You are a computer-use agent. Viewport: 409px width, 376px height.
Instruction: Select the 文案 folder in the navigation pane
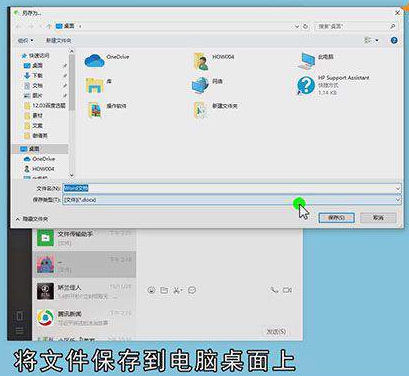(33, 126)
